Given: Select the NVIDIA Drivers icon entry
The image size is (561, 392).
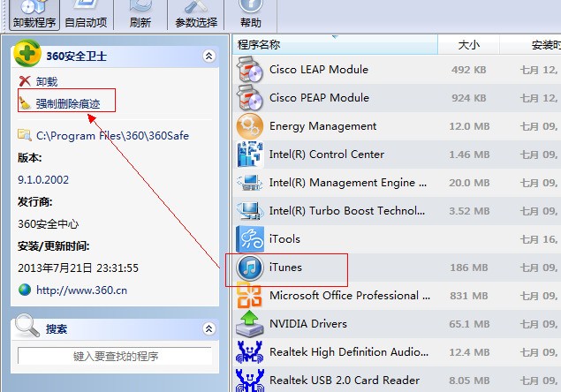Looking at the screenshot, I should (249, 324).
